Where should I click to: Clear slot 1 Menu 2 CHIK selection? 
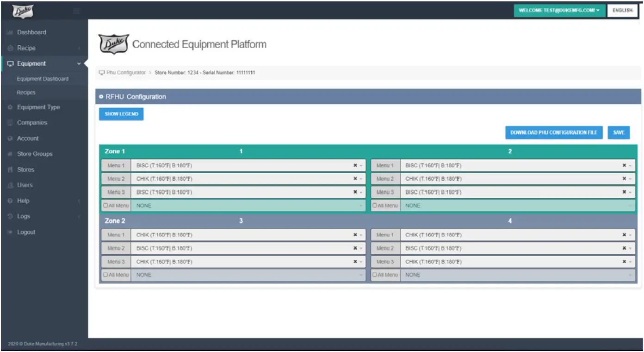[355, 179]
